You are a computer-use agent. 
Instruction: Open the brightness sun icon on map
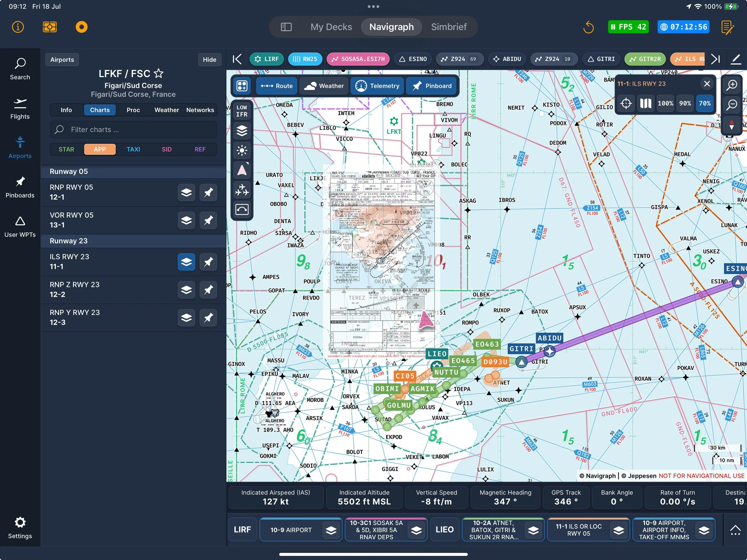tap(242, 150)
